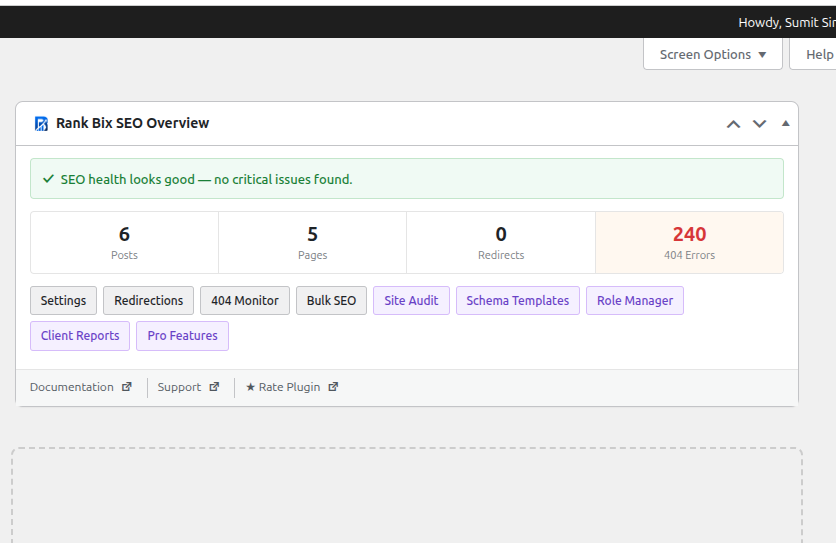Open Role Manager

(x=634, y=300)
